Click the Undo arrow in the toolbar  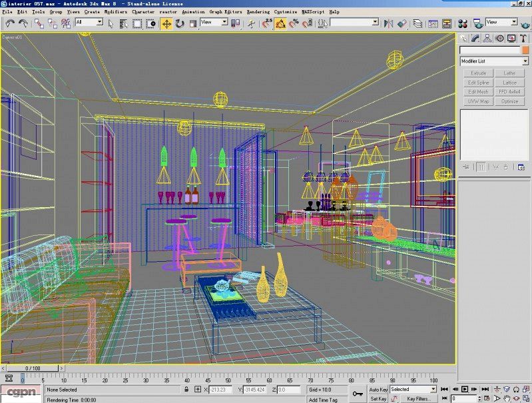point(10,24)
